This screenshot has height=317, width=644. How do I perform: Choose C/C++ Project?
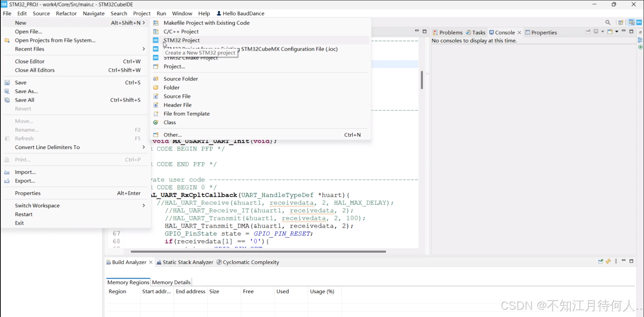[260, 32]
